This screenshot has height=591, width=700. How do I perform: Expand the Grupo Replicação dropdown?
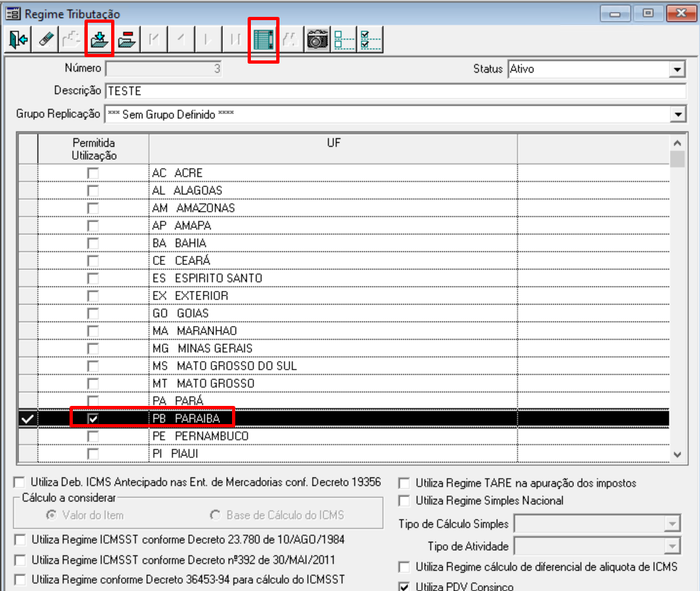678,115
